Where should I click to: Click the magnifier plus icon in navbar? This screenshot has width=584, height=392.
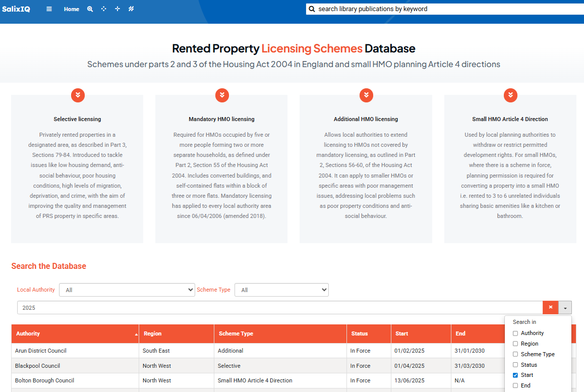pyautogui.click(x=90, y=9)
